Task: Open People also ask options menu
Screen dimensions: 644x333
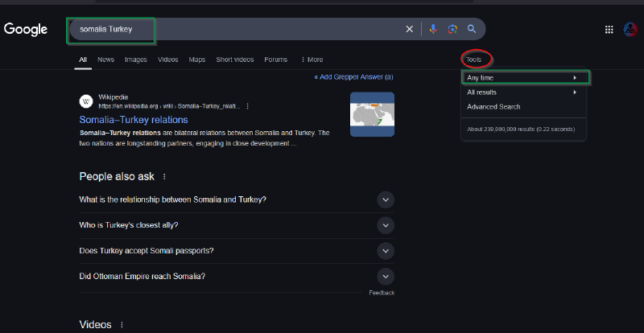Action: point(164,177)
